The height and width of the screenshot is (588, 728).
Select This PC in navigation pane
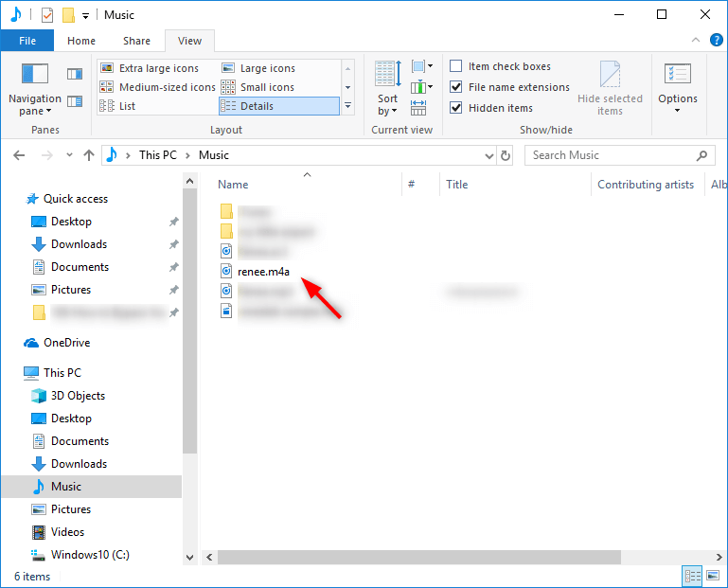tap(62, 373)
